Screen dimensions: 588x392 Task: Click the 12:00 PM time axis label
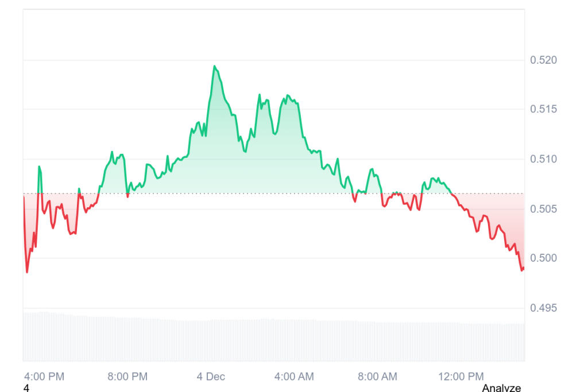pos(461,377)
